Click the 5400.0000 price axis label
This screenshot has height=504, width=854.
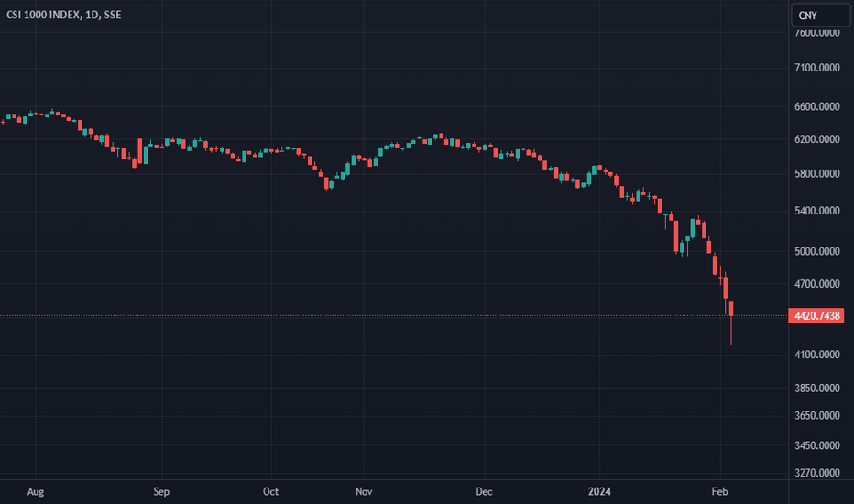click(816, 211)
